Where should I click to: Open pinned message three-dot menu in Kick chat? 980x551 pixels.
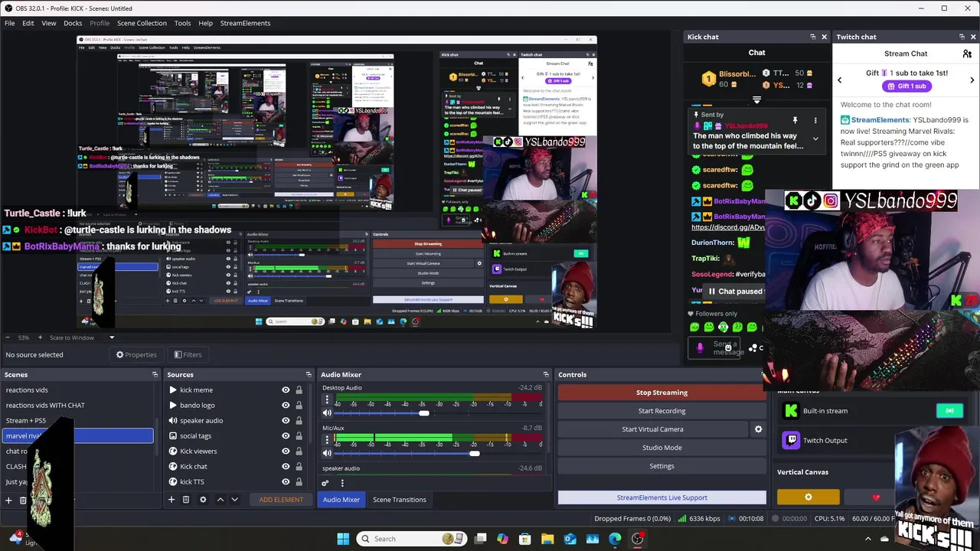[x=815, y=120]
